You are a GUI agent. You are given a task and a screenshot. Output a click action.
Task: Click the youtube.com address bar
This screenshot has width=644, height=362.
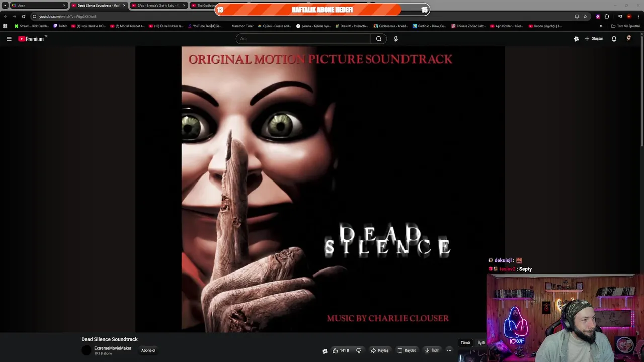coord(302,16)
